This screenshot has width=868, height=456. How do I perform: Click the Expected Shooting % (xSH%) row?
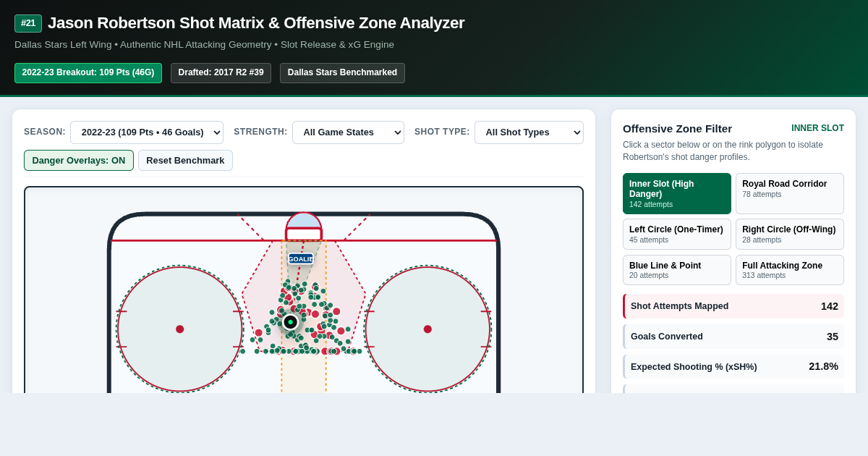pyautogui.click(x=733, y=366)
